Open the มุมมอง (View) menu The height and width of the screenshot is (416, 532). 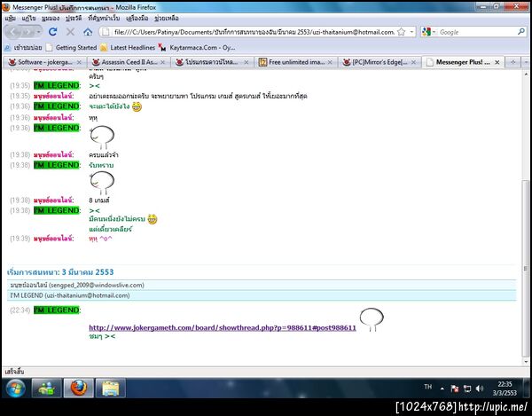(x=51, y=19)
